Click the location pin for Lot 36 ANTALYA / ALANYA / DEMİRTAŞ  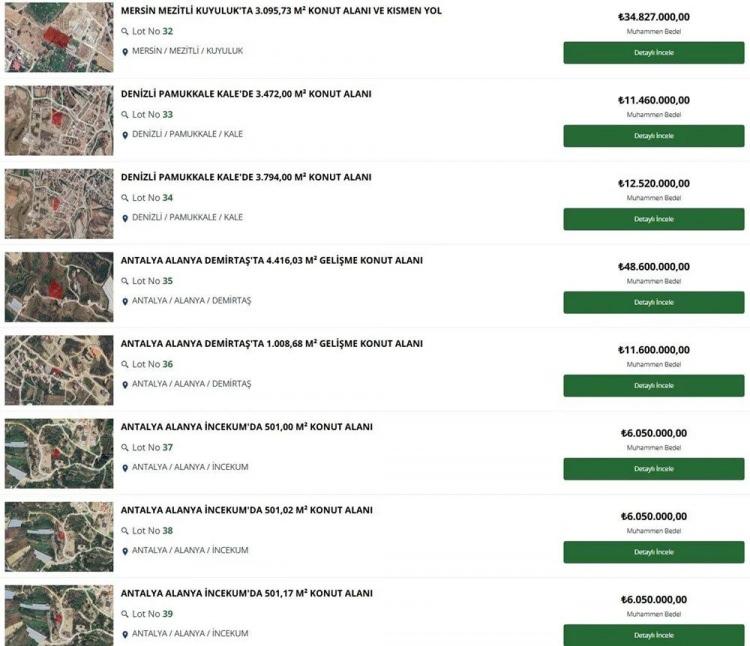coord(125,384)
